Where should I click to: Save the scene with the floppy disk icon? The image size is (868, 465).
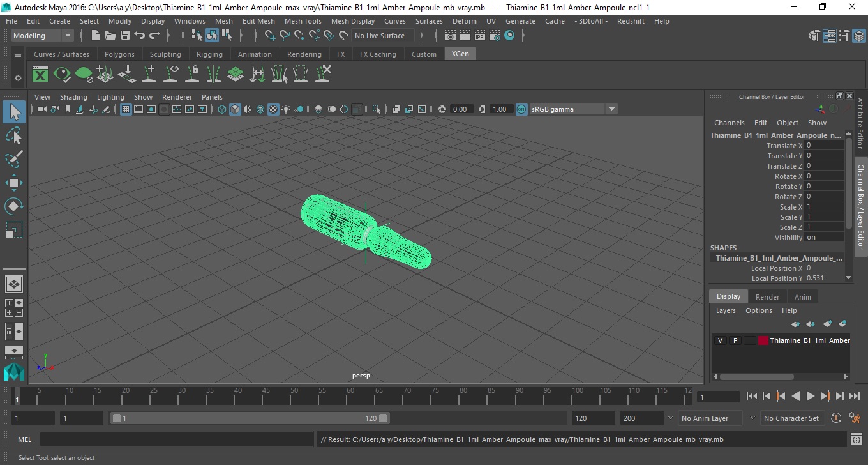click(x=125, y=36)
